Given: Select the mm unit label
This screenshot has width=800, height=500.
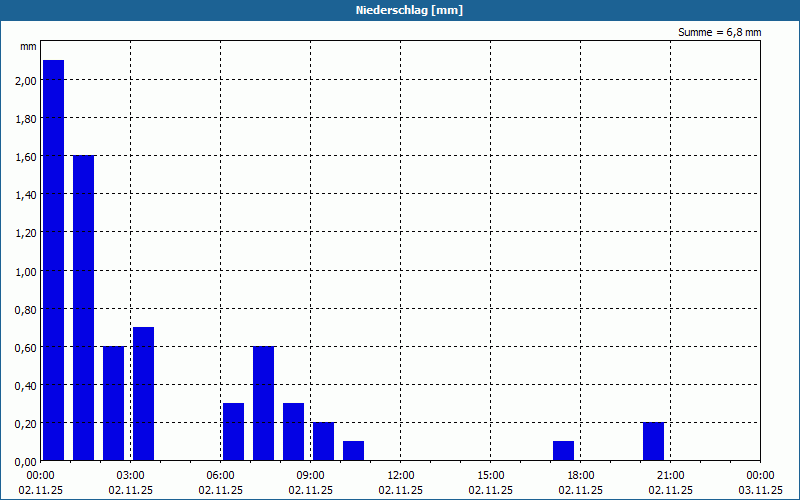Looking at the screenshot, I should (28, 46).
